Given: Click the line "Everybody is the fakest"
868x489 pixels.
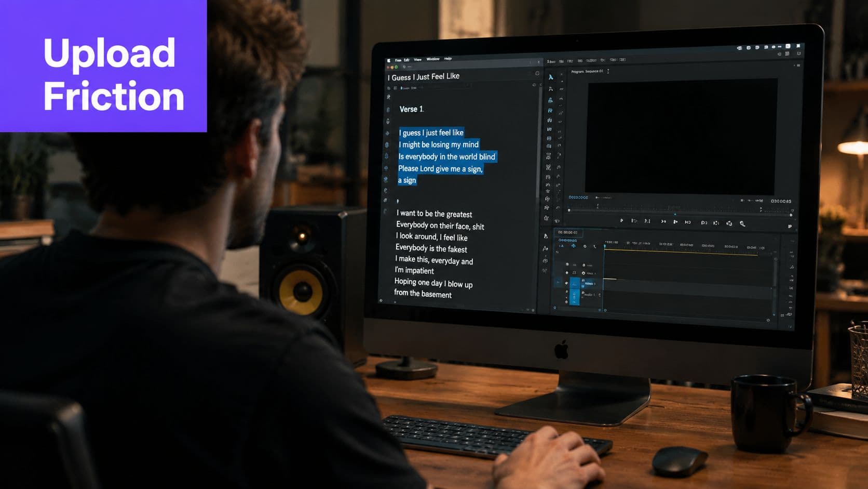Looking at the screenshot, I should pyautogui.click(x=431, y=248).
